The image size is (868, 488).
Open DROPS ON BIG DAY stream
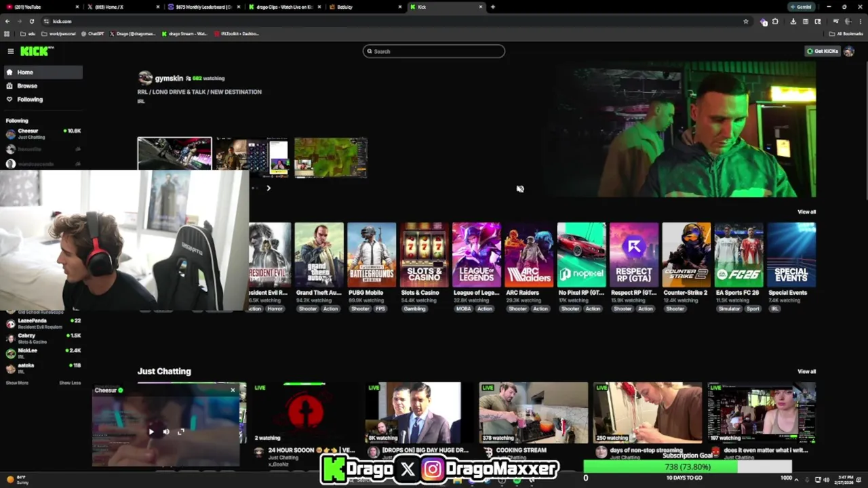[x=419, y=413]
